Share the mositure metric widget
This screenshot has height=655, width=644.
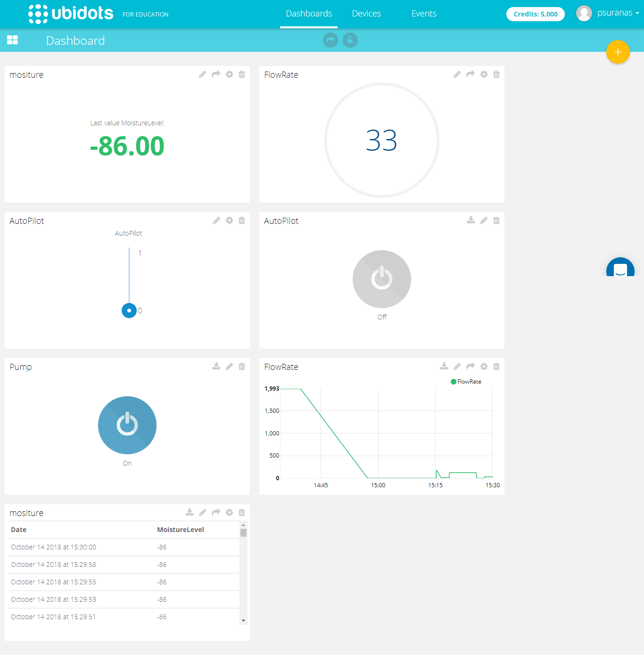[216, 74]
